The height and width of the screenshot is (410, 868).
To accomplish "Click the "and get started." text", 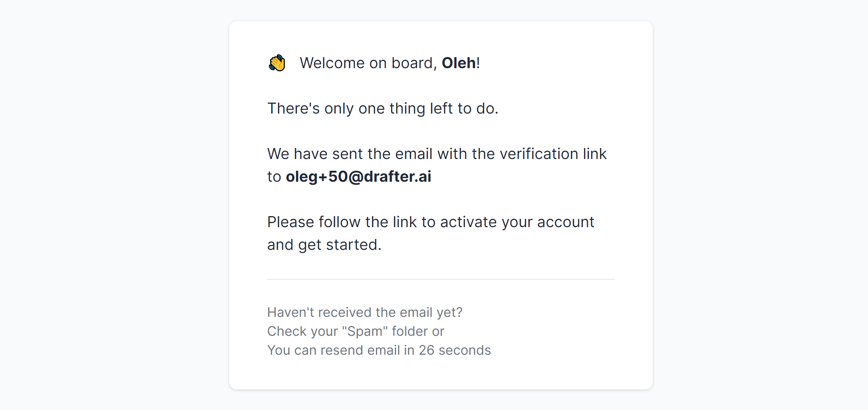I will tap(324, 245).
